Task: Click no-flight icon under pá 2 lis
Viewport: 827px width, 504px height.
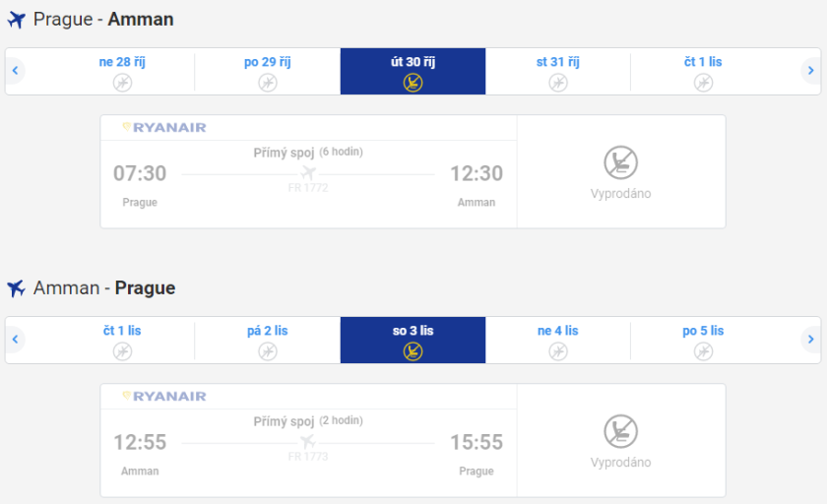Action: (268, 351)
